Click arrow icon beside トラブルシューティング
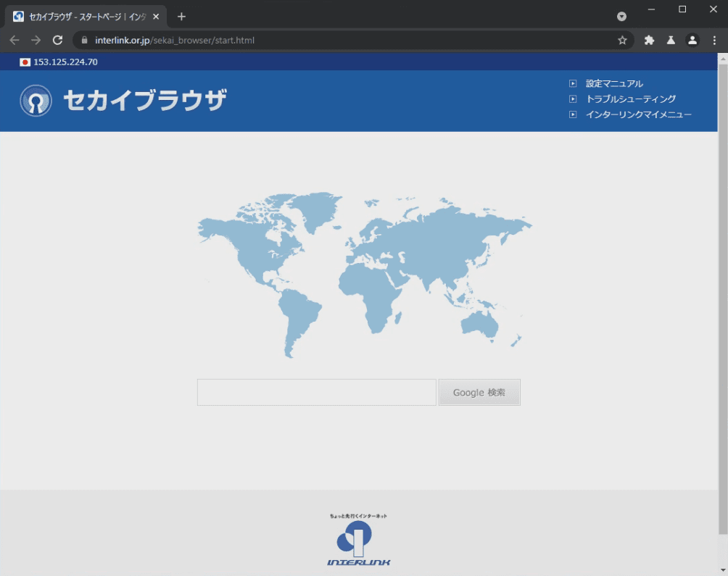Image resolution: width=728 pixels, height=576 pixels. pyautogui.click(x=573, y=99)
